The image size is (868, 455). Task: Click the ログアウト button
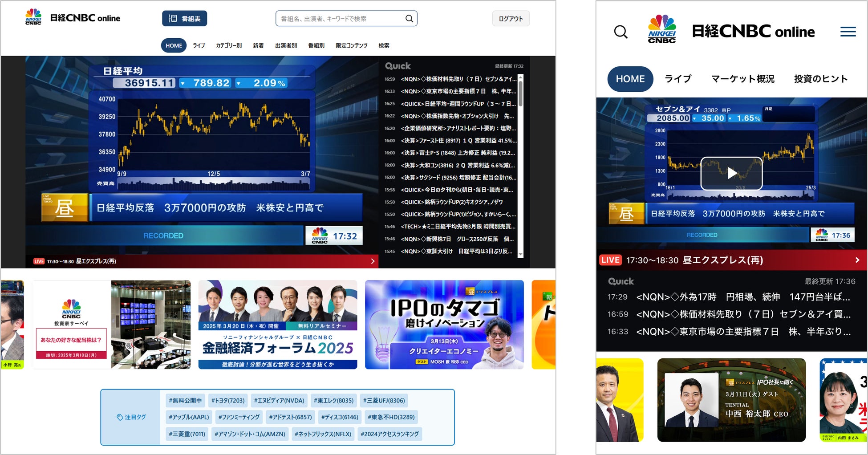[x=511, y=19]
